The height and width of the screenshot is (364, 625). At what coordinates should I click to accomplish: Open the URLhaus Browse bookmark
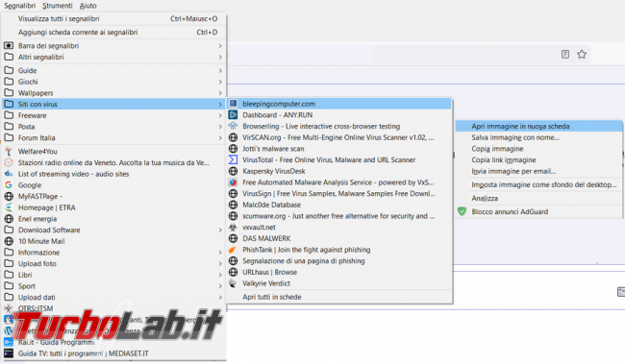pyautogui.click(x=339, y=272)
